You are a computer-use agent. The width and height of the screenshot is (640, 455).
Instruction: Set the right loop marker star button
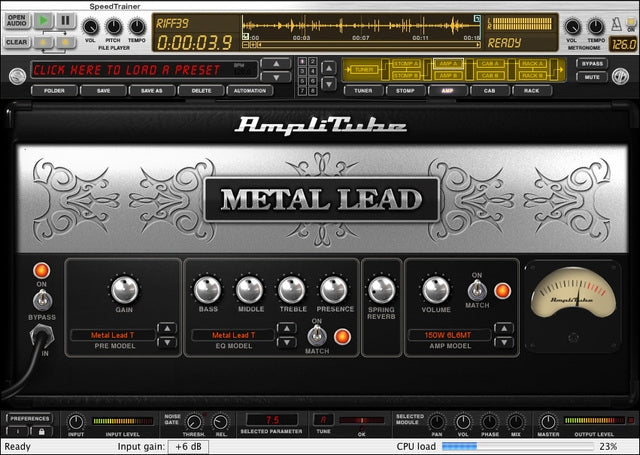(x=66, y=42)
